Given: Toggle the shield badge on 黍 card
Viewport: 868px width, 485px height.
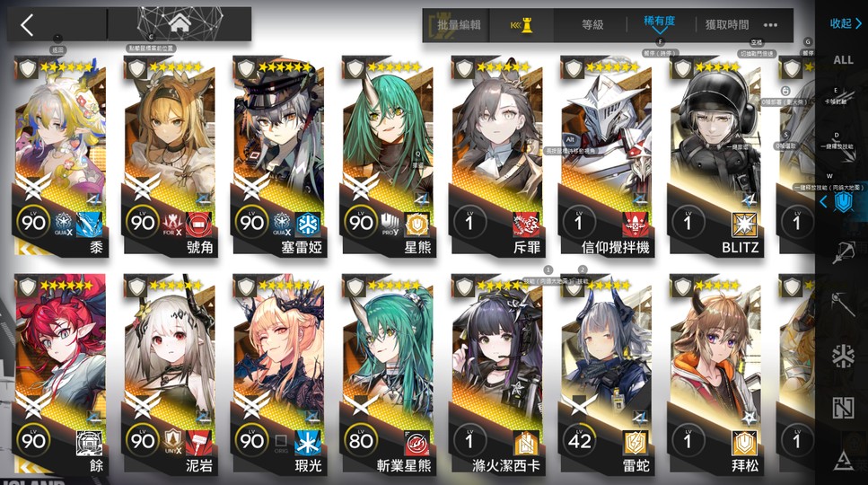Looking at the screenshot, I should coord(28,68).
